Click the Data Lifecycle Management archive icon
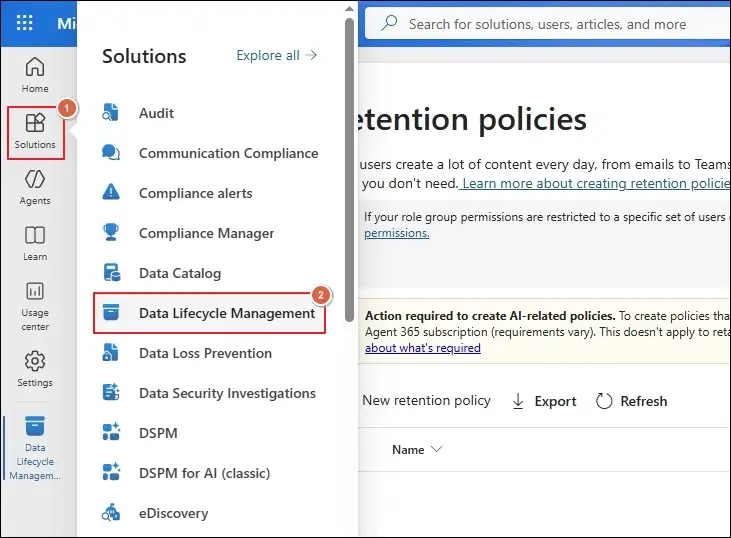Image resolution: width=731 pixels, height=538 pixels. pos(110,312)
